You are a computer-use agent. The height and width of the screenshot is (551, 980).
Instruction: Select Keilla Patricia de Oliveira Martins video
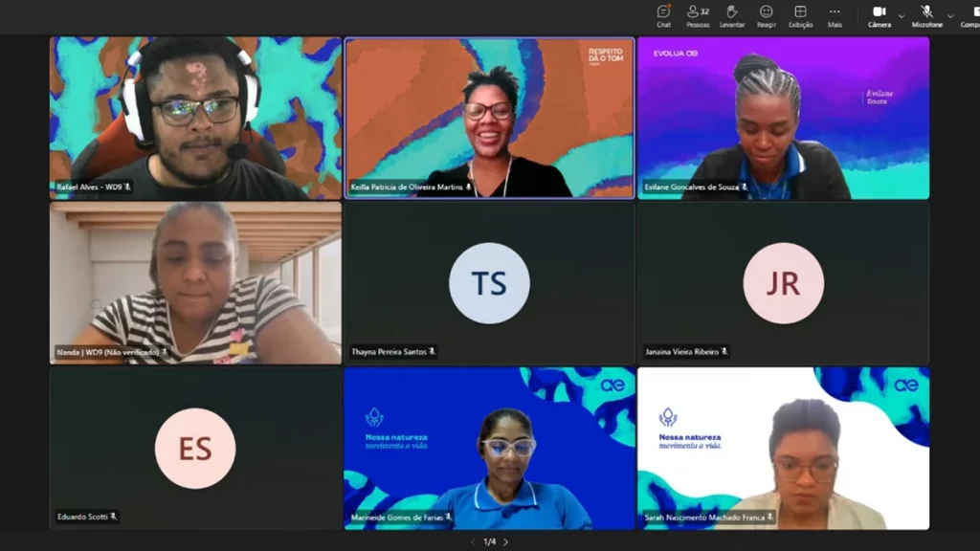(489, 118)
